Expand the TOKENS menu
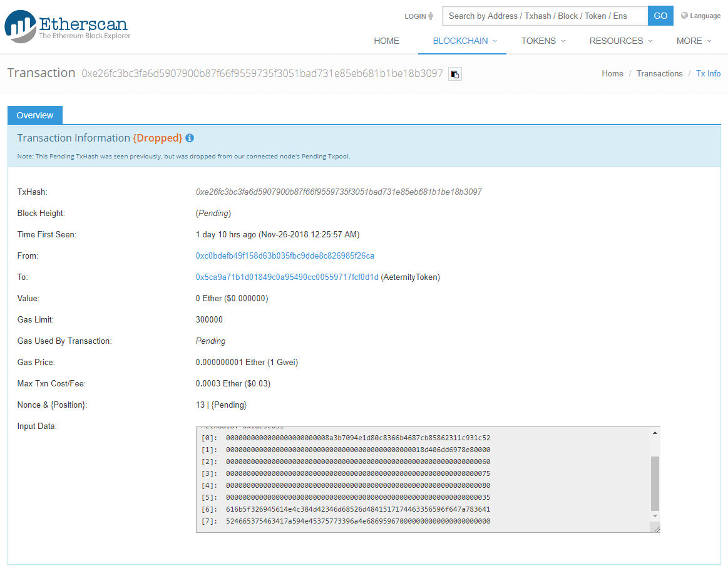 coord(543,41)
